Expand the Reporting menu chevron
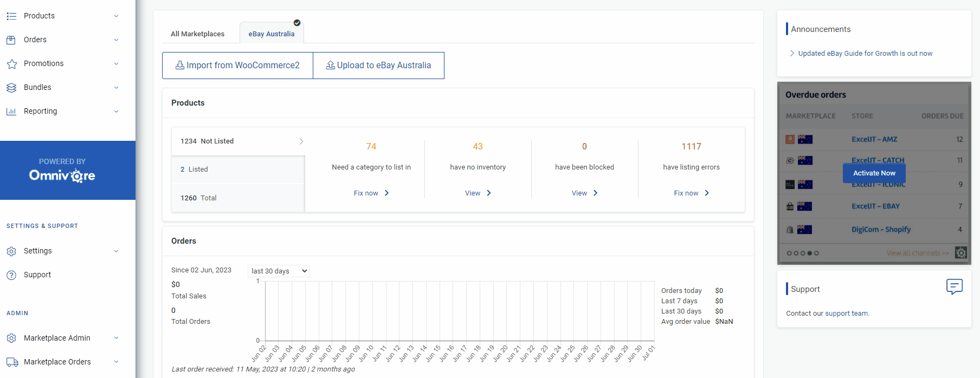The image size is (980, 378). [116, 112]
